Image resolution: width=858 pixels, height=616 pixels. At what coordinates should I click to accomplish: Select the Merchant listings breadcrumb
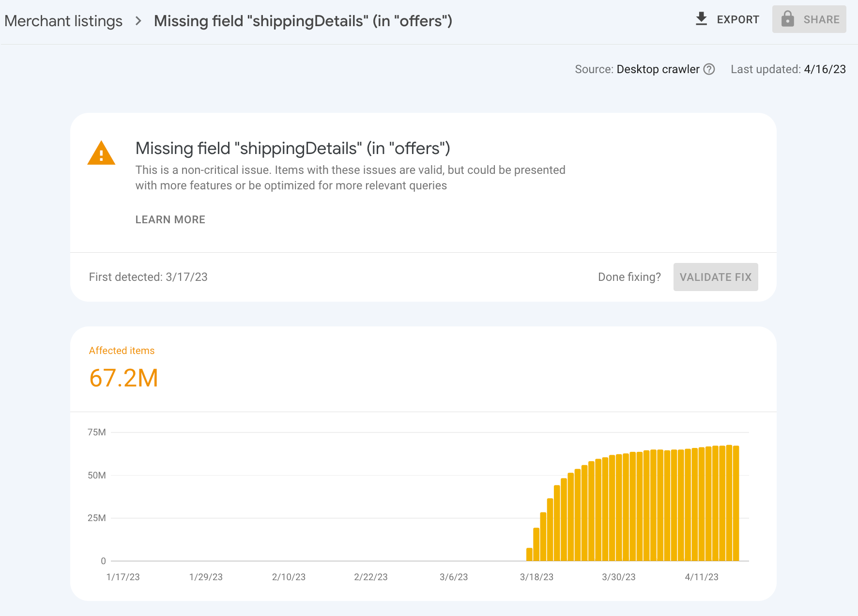pos(63,21)
